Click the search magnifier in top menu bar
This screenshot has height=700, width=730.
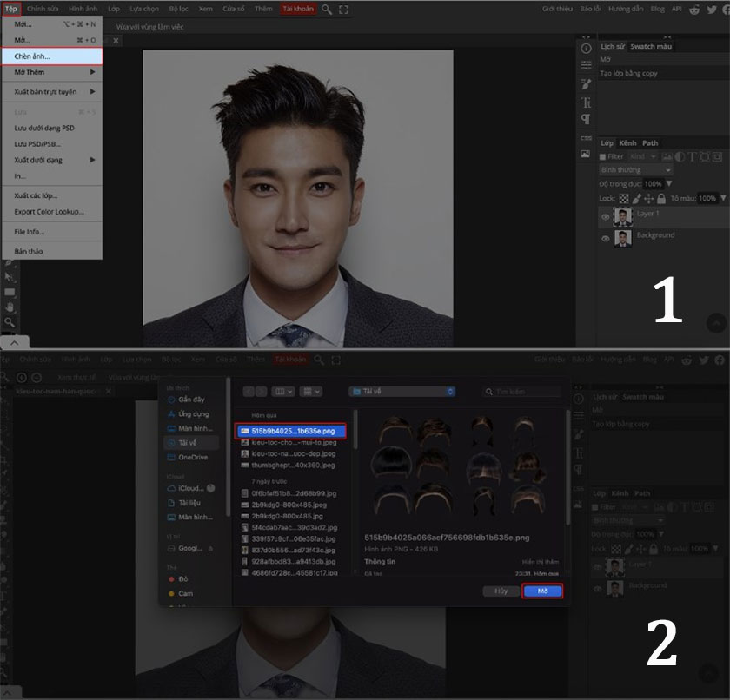click(327, 9)
